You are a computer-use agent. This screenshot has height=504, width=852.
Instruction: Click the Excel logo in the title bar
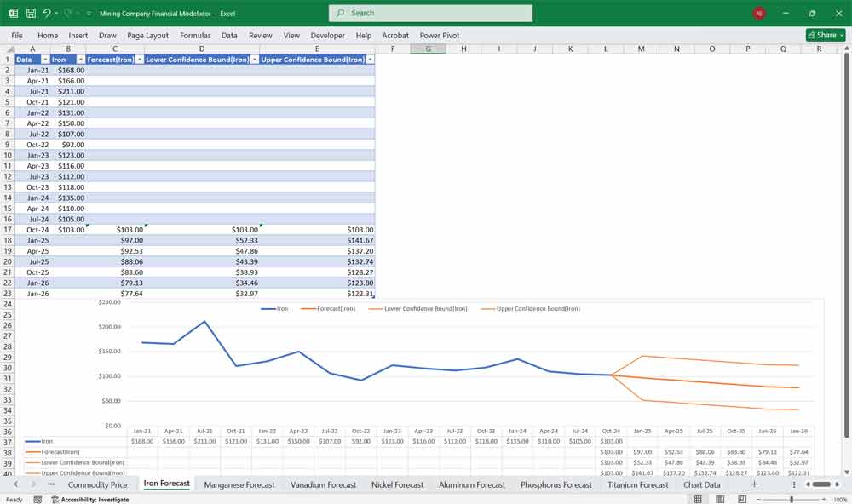point(13,13)
